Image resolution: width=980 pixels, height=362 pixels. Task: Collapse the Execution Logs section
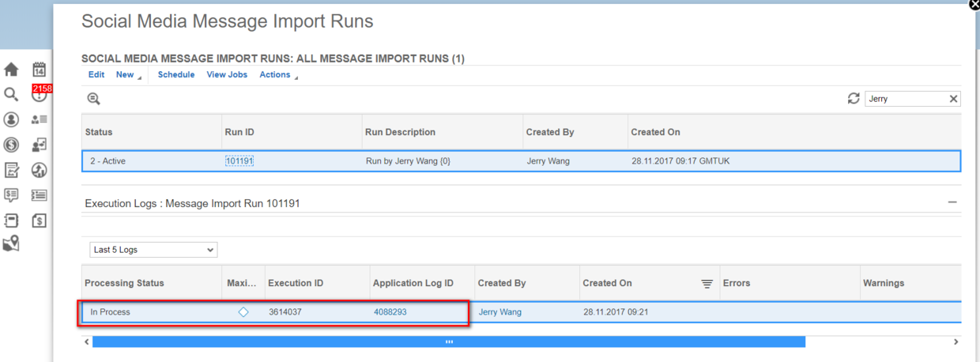(x=952, y=202)
